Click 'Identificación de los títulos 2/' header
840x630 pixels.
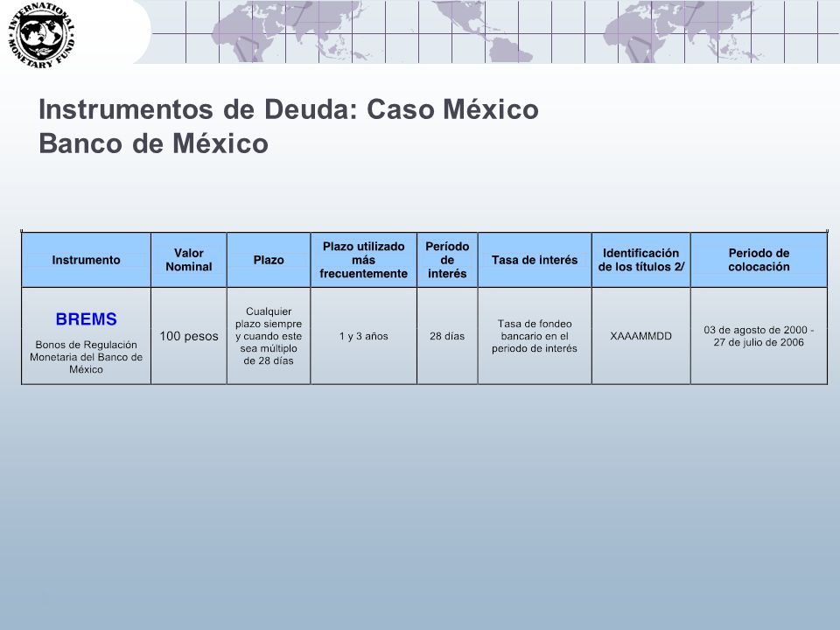[x=641, y=260]
